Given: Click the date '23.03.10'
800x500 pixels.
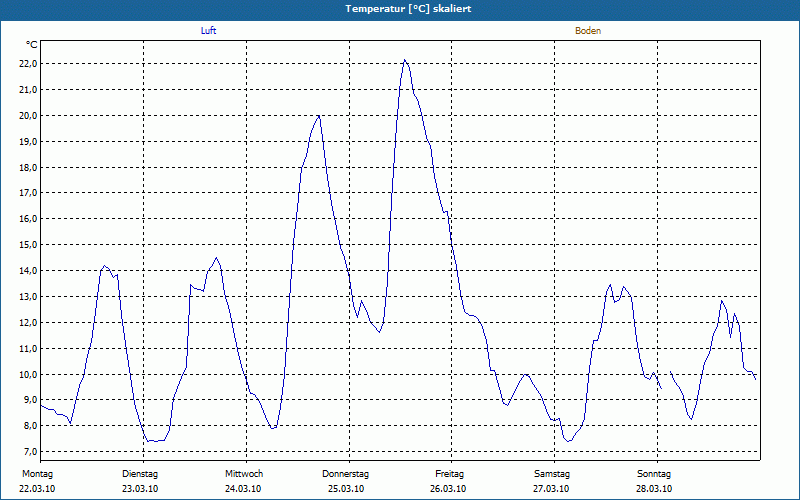Looking at the screenshot, I should point(140,489).
